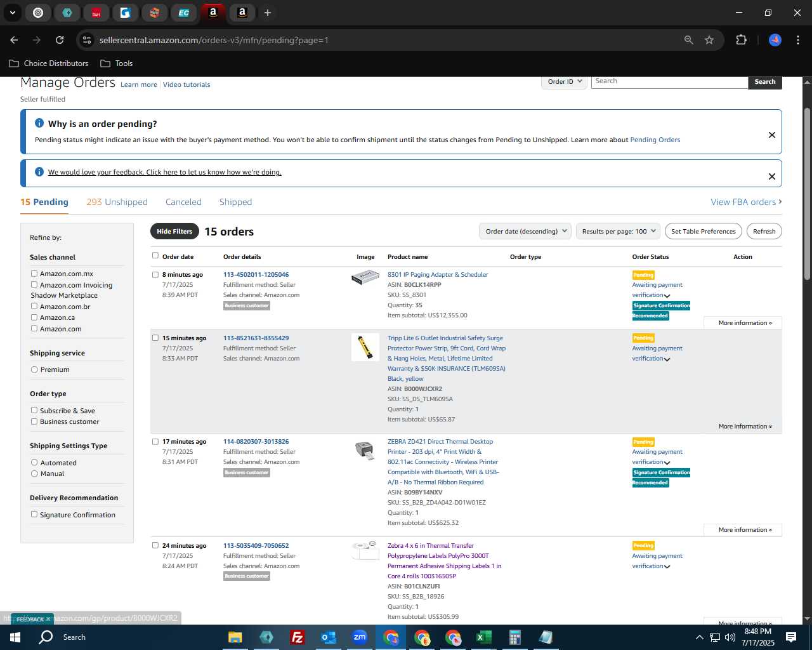Switch to the second Amazon browser tab
This screenshot has height=650, width=812.
pyautogui.click(x=242, y=13)
